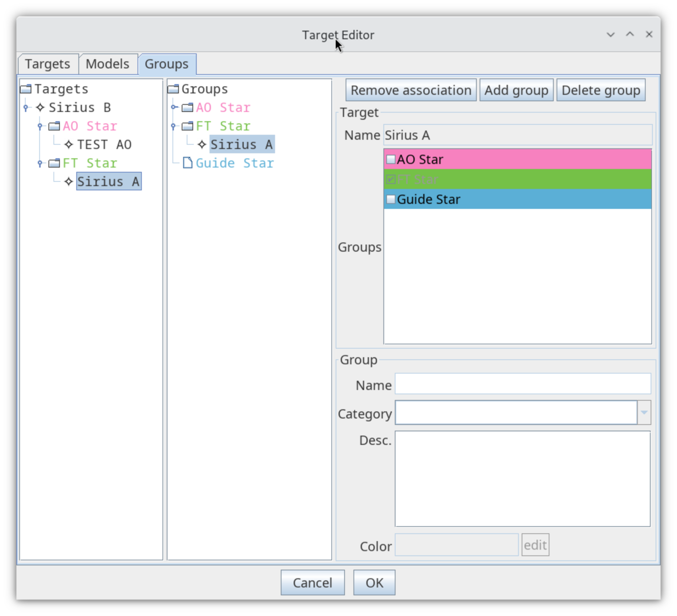The height and width of the screenshot is (616, 677).
Task: Click the Group Name input field
Action: point(522,384)
